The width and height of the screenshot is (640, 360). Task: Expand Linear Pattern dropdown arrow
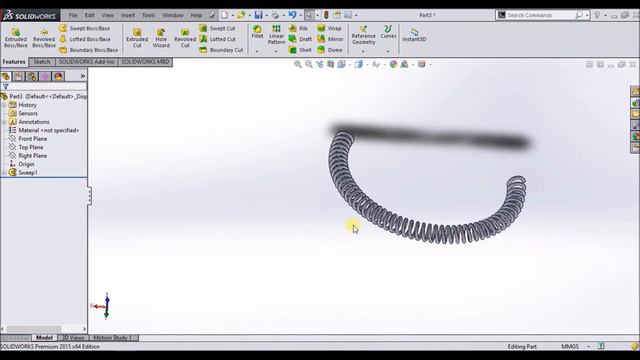click(276, 51)
